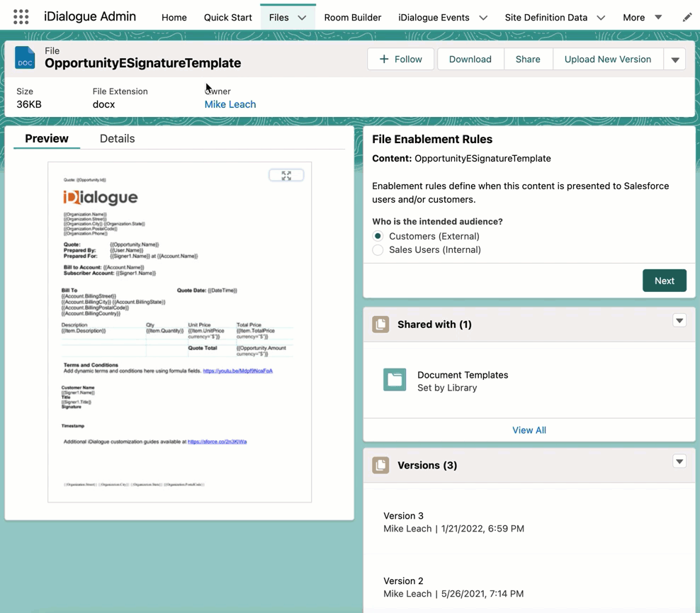Open the App Launcher grid icon
This screenshot has width=700, height=613.
click(x=21, y=17)
